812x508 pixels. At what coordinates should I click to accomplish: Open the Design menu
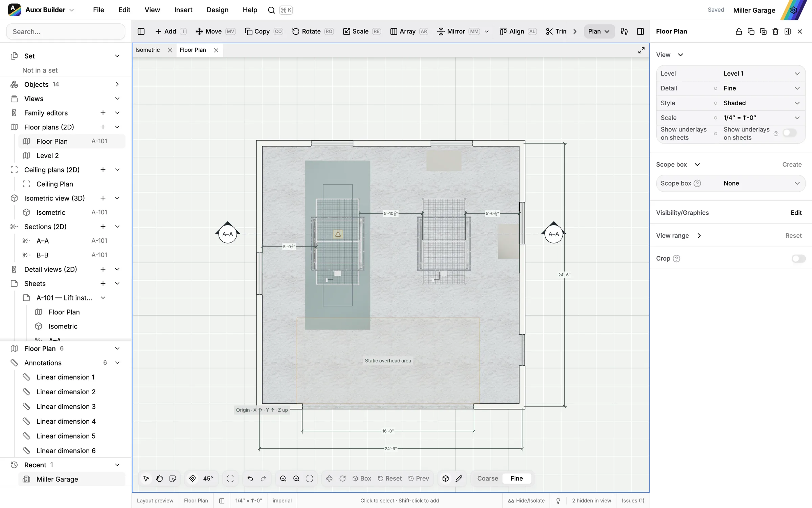click(218, 10)
